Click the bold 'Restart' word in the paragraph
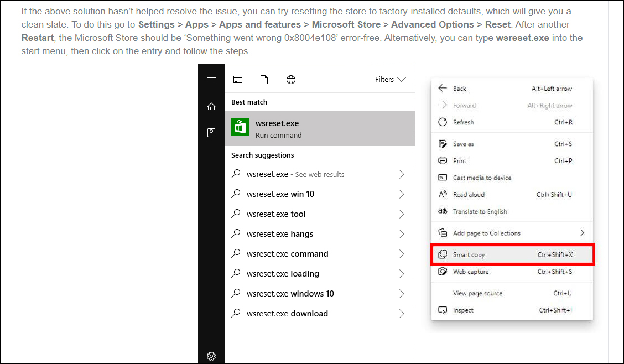Image resolution: width=624 pixels, height=364 pixels. click(38, 38)
